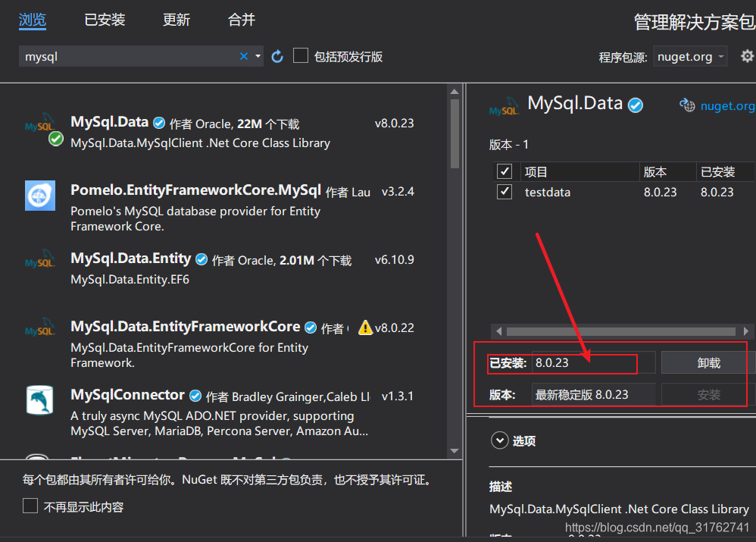Click MySqlConnector dolphin icon
Screen dimensions: 756x542
[x=40, y=399]
